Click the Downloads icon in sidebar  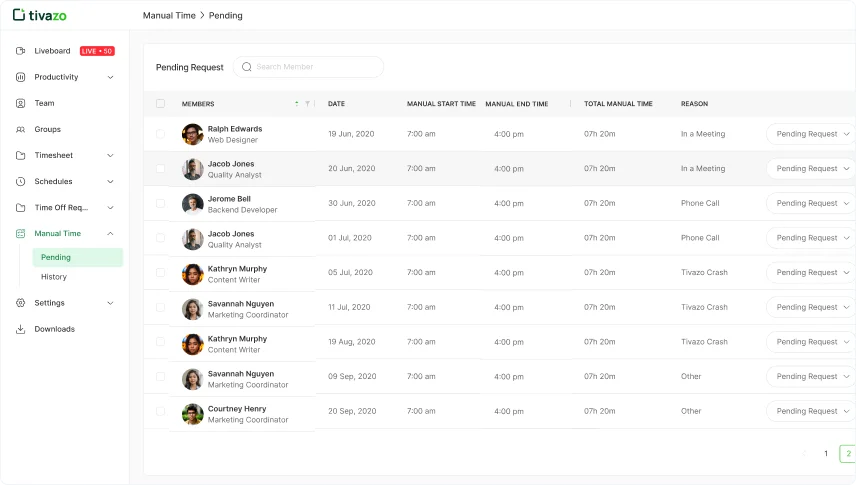pyautogui.click(x=21, y=329)
